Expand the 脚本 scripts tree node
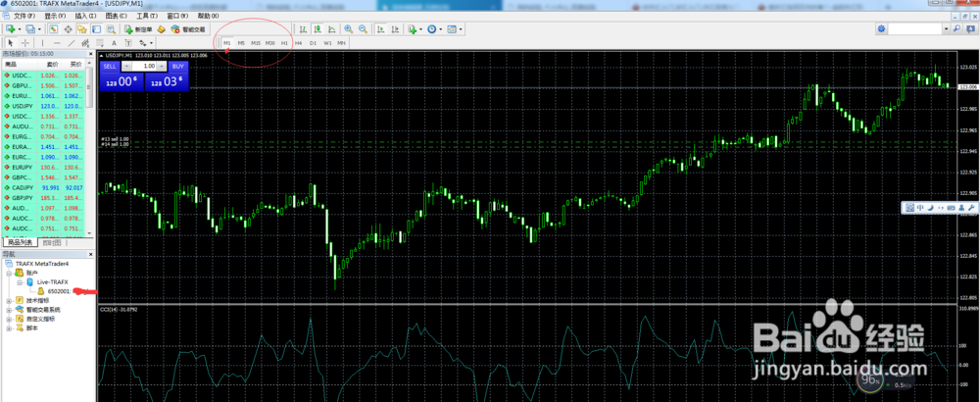980x402 pixels. tap(9, 327)
